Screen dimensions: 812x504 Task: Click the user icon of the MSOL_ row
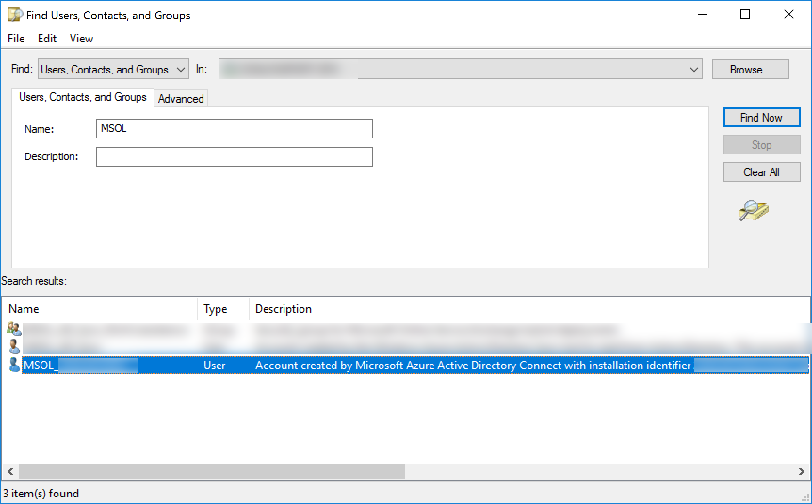coord(15,365)
